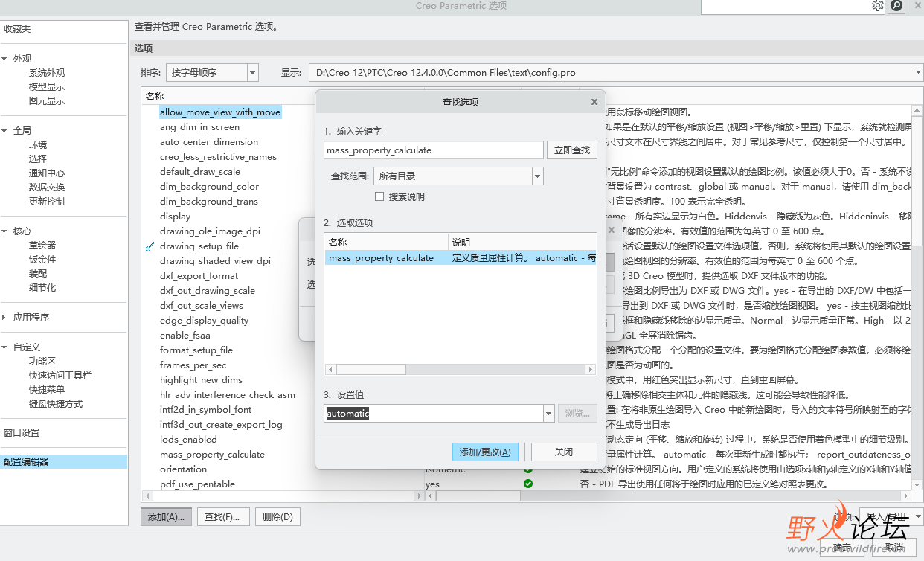
Task: Click the green check icon beside isometric orientation
Action: pos(528,469)
